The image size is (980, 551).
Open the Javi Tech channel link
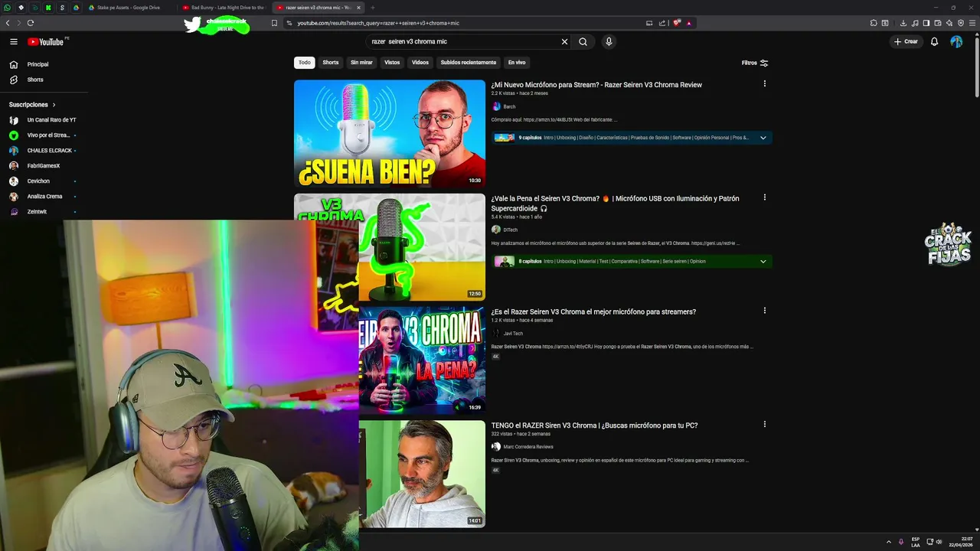(513, 333)
